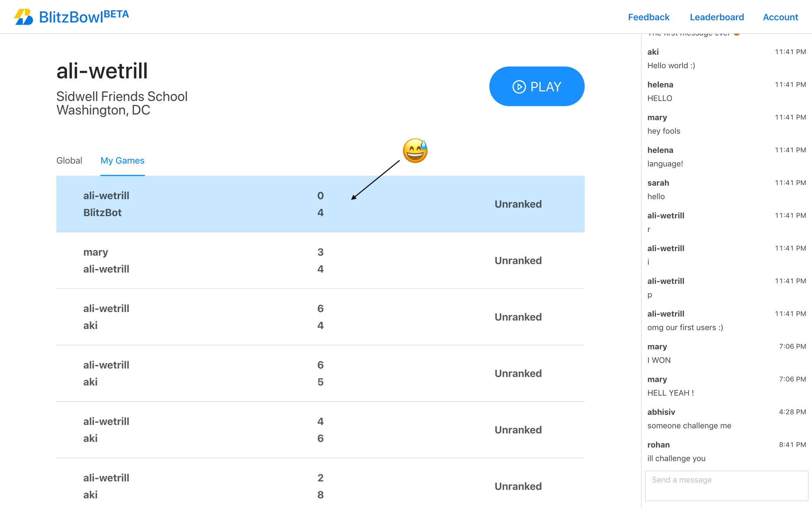The image size is (812, 508).
Task: Click the BlitzBowl lightning logo icon
Action: 24,17
